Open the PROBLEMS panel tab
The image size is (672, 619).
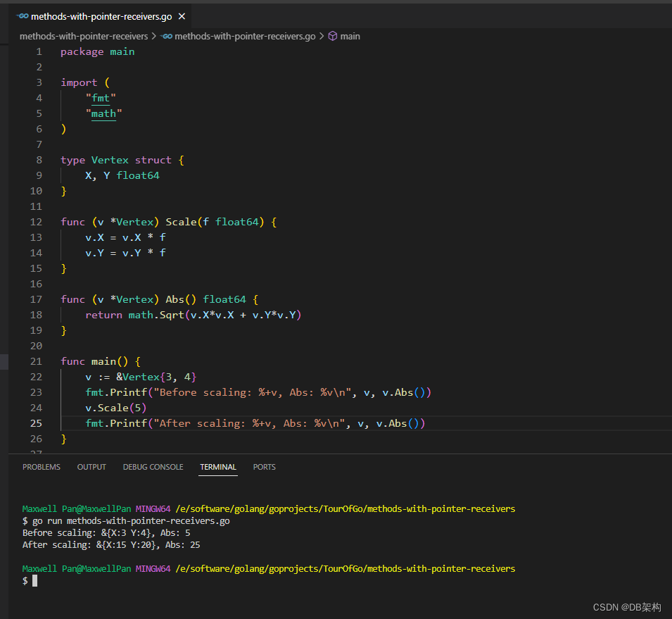point(42,467)
